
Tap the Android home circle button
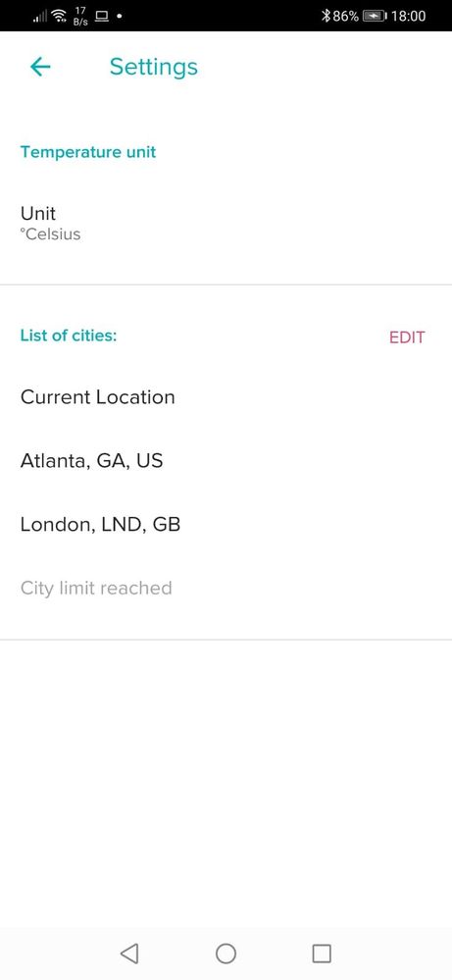226,954
